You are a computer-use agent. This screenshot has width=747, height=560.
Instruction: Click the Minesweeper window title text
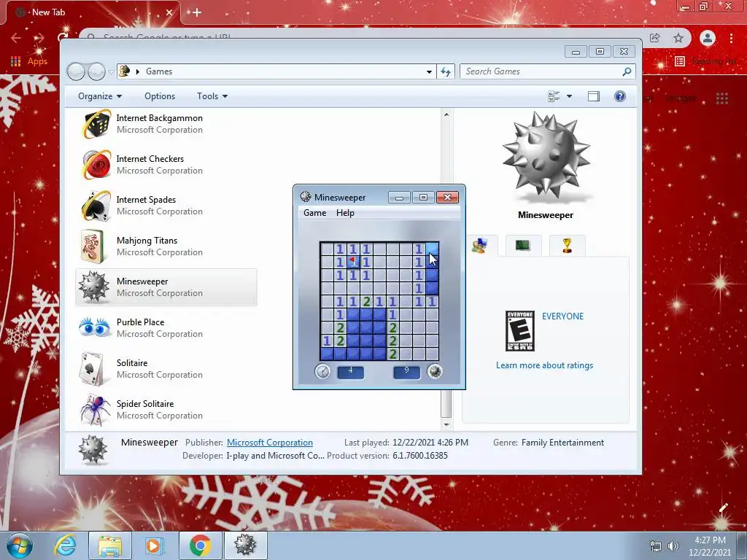coord(340,197)
